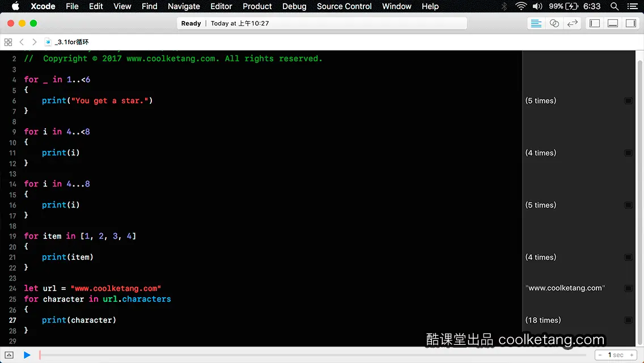Click the url.characters code on line 25

(137, 299)
